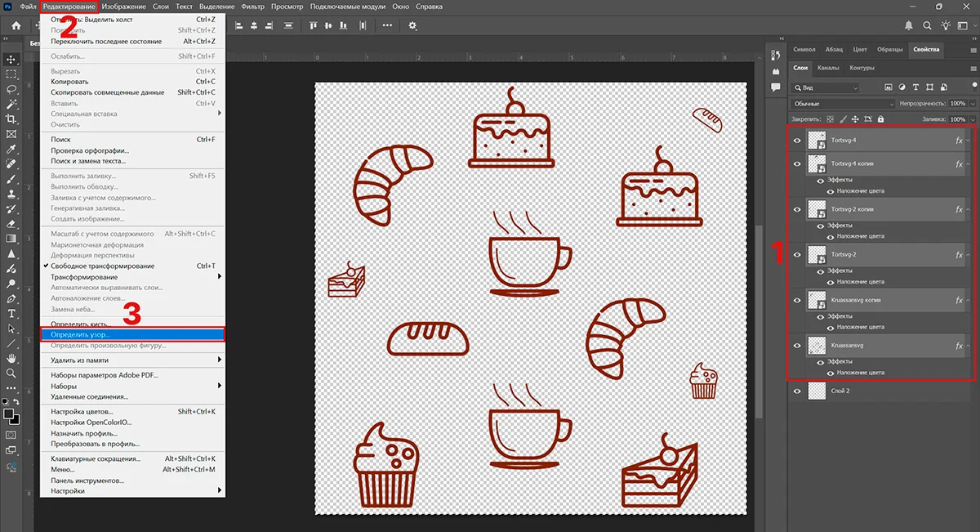Image resolution: width=980 pixels, height=532 pixels.
Task: Select the Lasso tool
Action: pos(11,89)
